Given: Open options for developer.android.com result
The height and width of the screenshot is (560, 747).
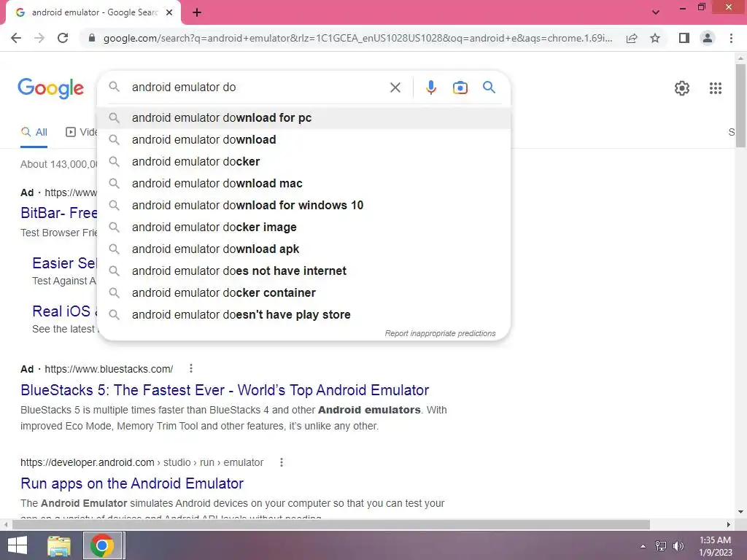Looking at the screenshot, I should tap(282, 462).
